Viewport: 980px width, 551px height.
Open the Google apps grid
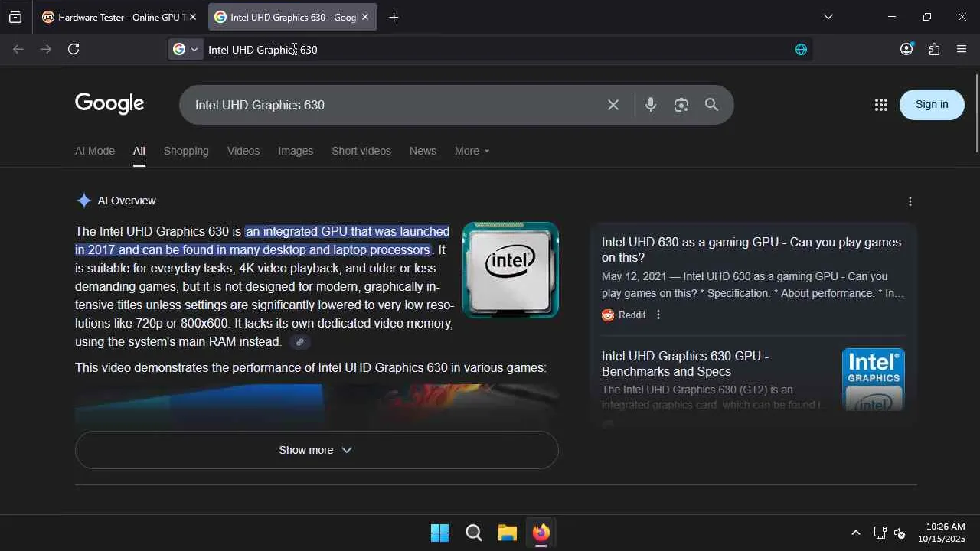[880, 105]
